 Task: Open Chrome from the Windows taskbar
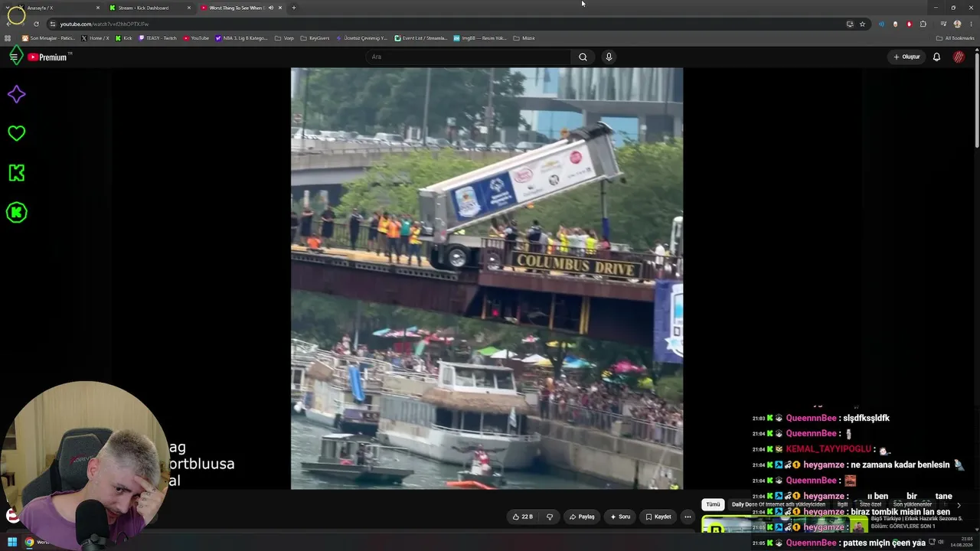coord(29,543)
